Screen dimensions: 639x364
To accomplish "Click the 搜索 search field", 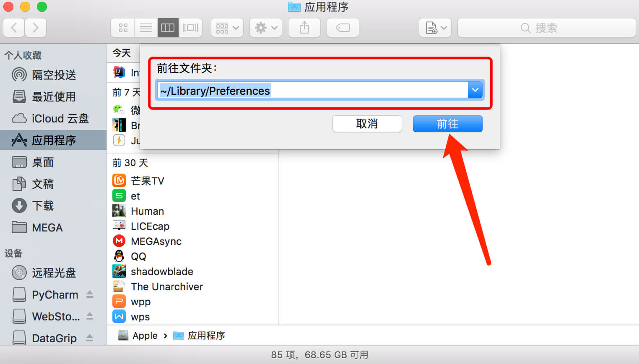I will pyautogui.click(x=547, y=28).
